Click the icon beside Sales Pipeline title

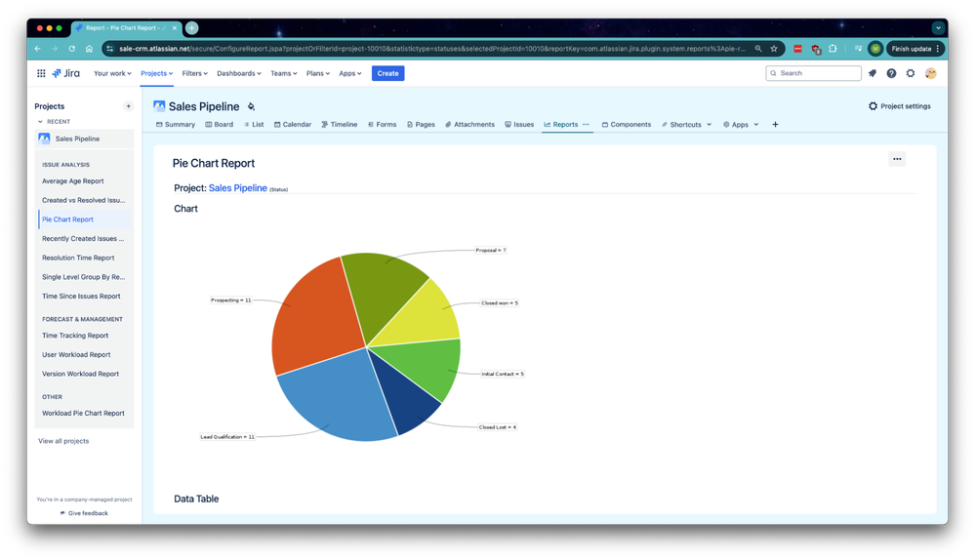pos(251,107)
